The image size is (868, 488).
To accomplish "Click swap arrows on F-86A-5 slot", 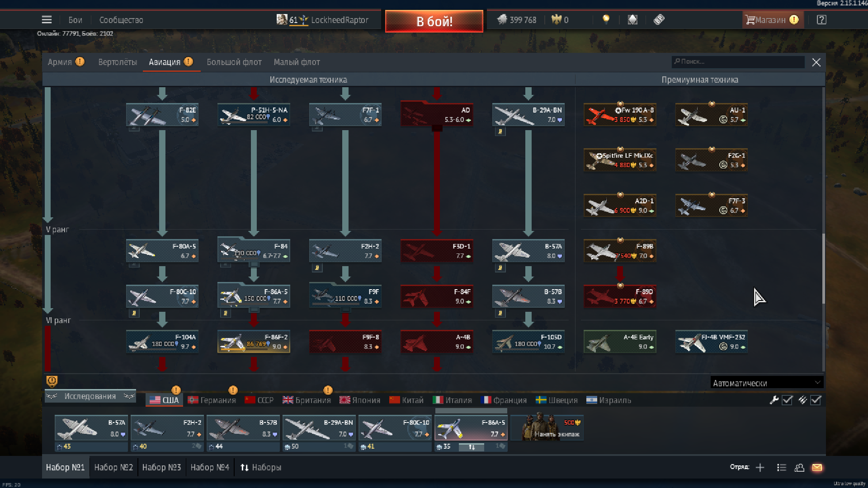I will coord(471,447).
